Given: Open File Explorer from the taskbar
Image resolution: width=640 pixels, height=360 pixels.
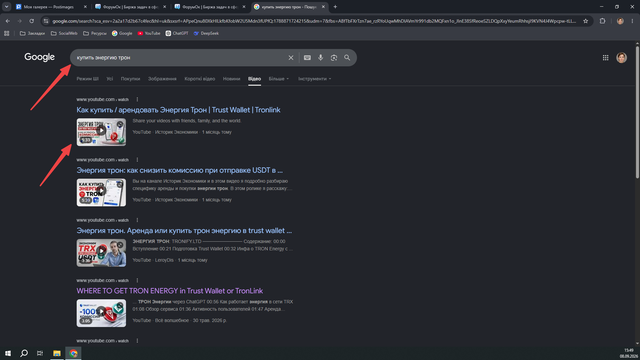Looking at the screenshot, I should [57, 353].
